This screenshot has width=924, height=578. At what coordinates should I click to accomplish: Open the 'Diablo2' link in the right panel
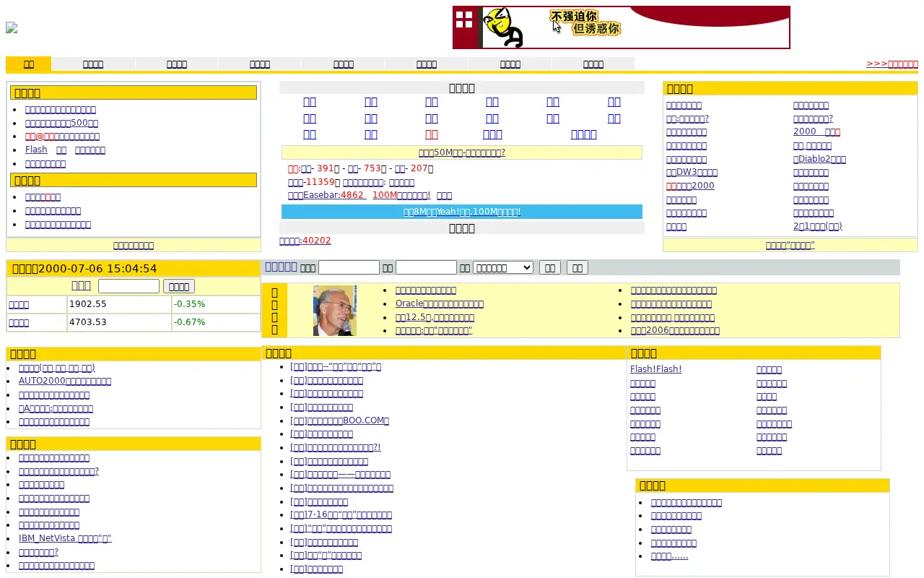(x=819, y=159)
